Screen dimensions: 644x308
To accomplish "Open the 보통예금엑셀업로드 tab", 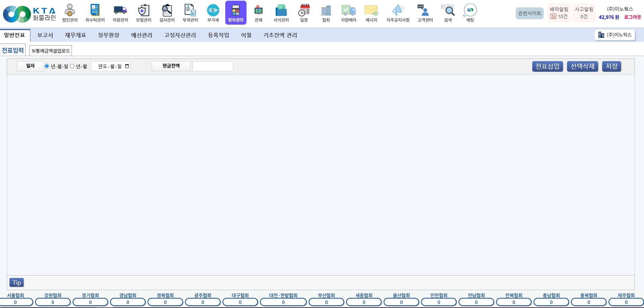I will [x=51, y=51].
